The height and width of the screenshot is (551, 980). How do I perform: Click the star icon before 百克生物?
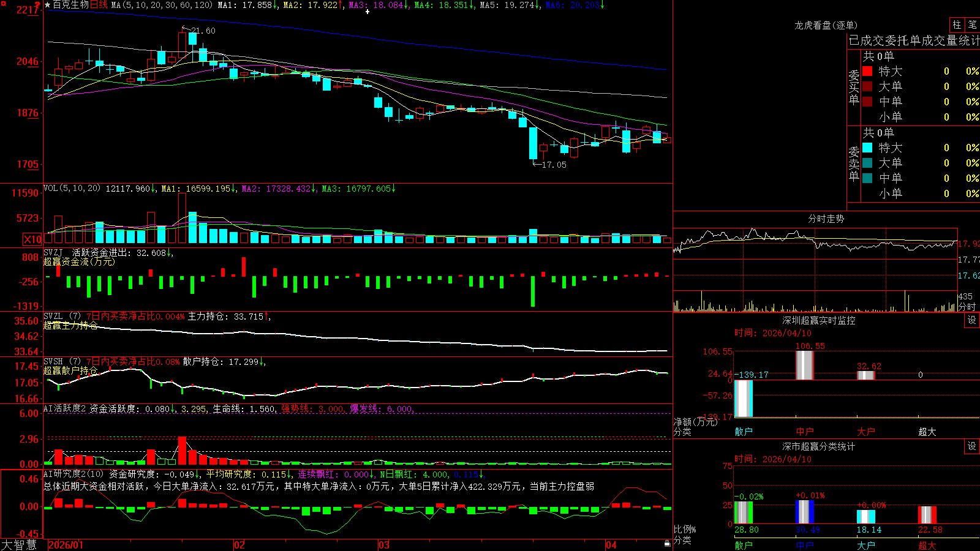48,5
